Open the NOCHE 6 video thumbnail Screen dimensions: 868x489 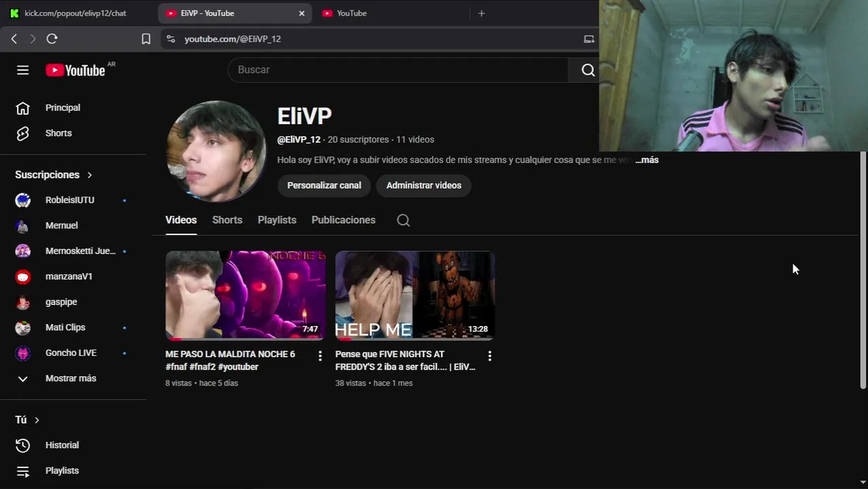point(245,295)
